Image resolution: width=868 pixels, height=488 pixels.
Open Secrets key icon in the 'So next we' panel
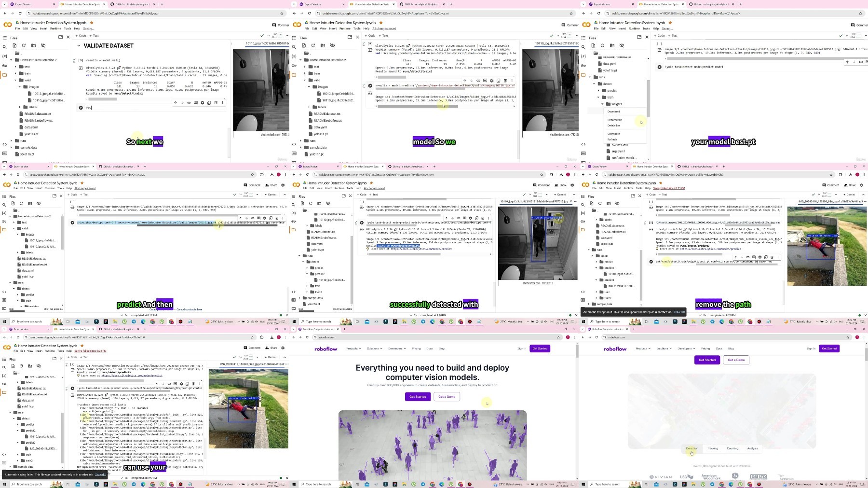pos(5,65)
